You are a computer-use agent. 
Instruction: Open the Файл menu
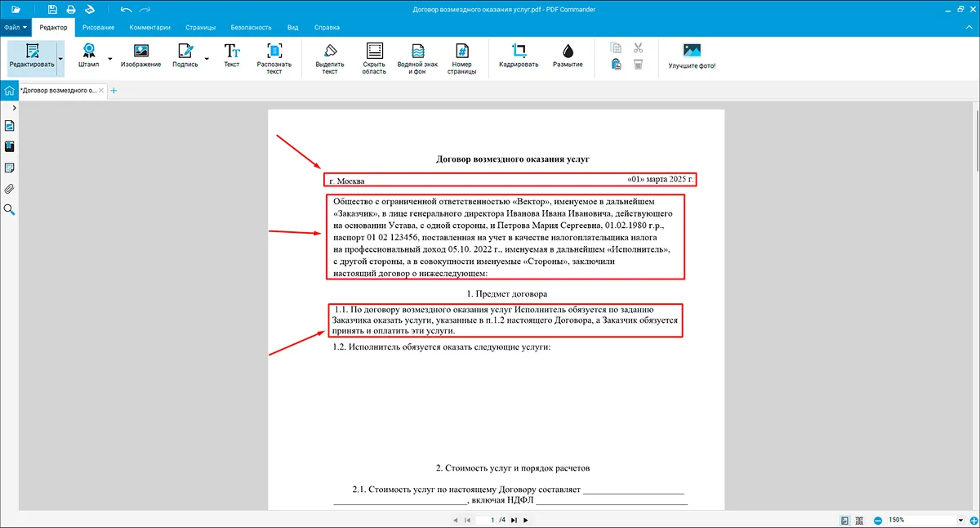pyautogui.click(x=16, y=27)
